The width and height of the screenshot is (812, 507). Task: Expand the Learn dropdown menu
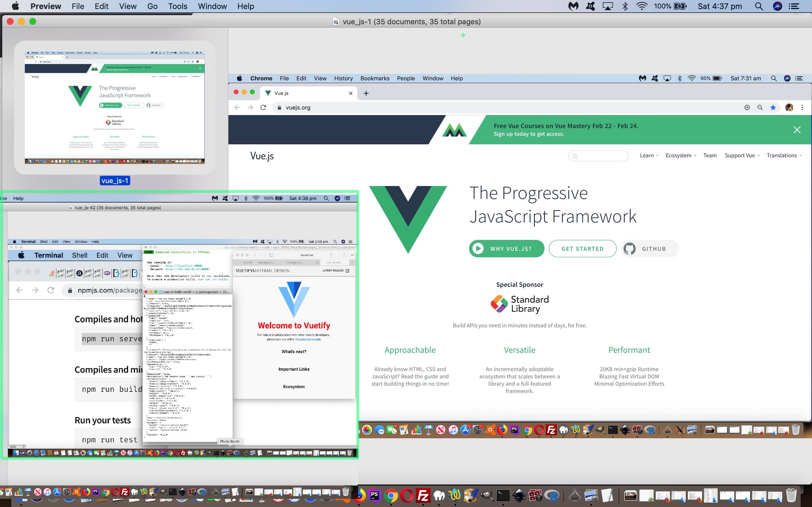(x=647, y=155)
